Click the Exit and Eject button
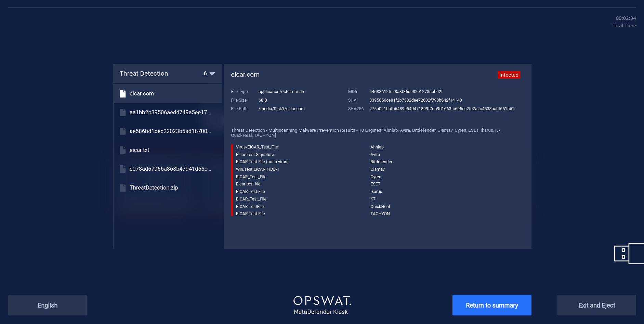644x324 pixels. click(x=597, y=305)
